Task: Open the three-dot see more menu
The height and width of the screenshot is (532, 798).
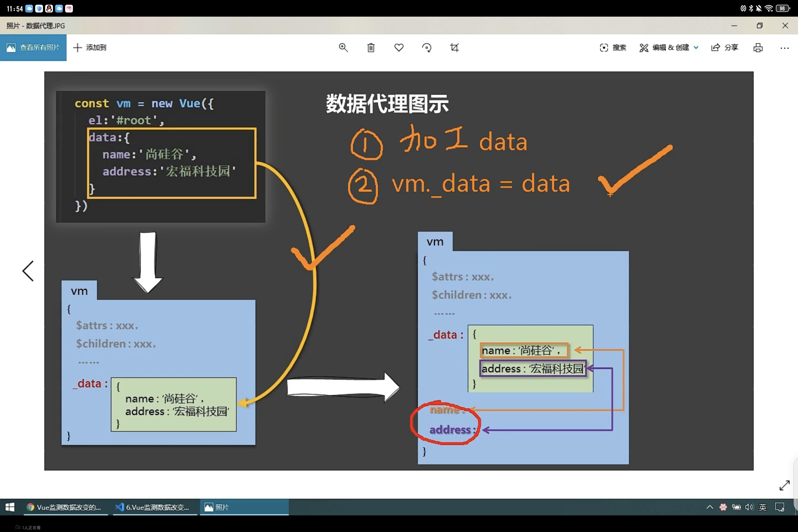Action: (x=784, y=47)
